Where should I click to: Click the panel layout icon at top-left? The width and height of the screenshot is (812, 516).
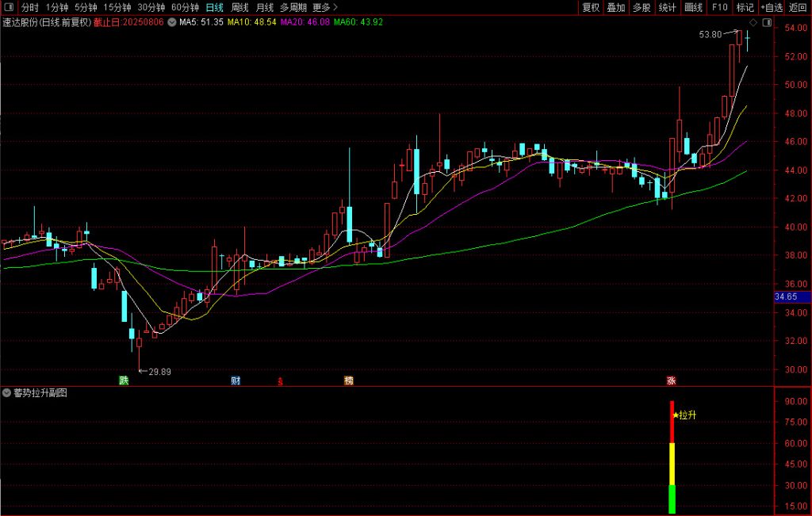click(x=7, y=7)
